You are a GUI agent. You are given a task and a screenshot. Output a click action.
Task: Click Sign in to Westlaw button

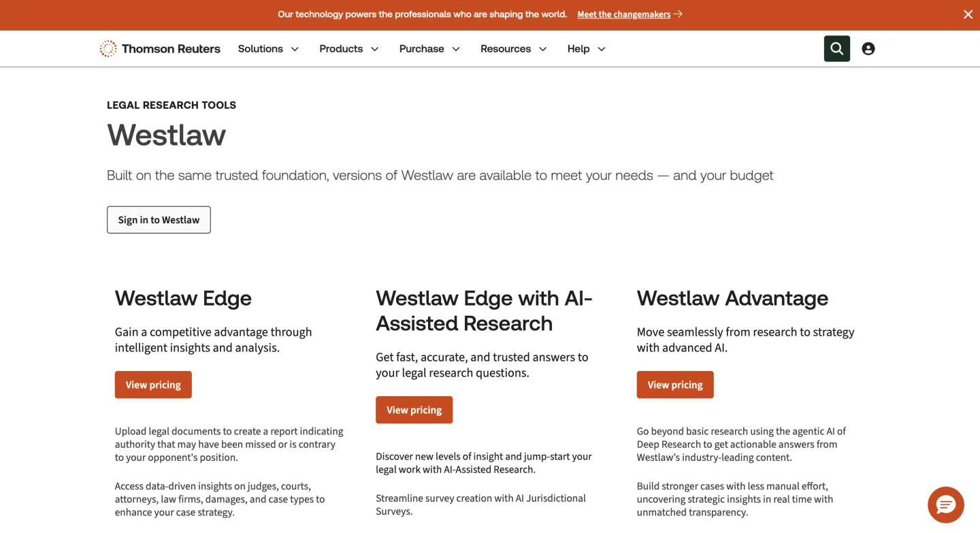159,220
